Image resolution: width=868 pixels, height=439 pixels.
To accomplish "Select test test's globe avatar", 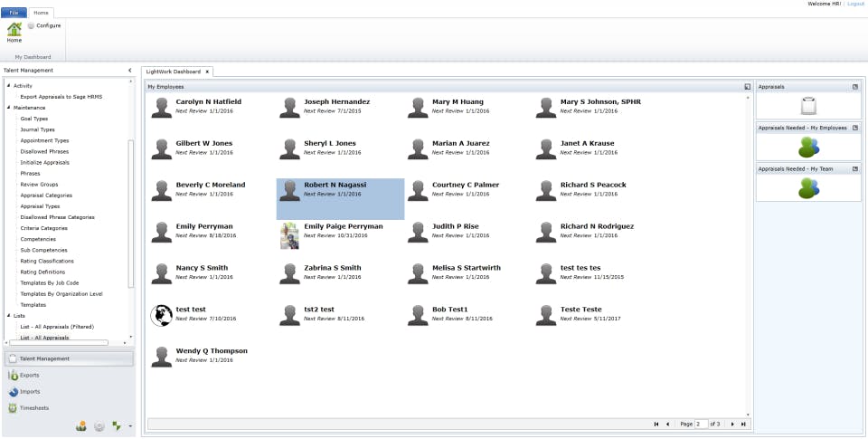I will tap(161, 315).
